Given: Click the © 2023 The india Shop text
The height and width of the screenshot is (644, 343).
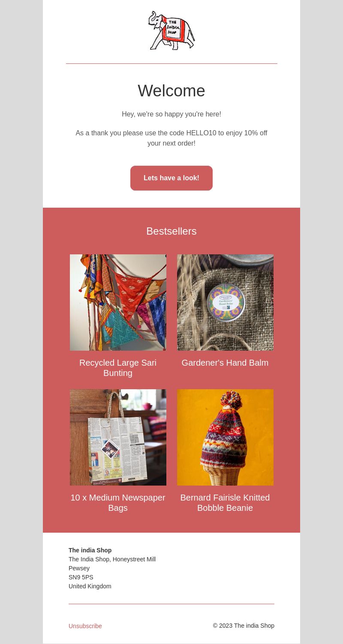Looking at the screenshot, I should click(244, 626).
